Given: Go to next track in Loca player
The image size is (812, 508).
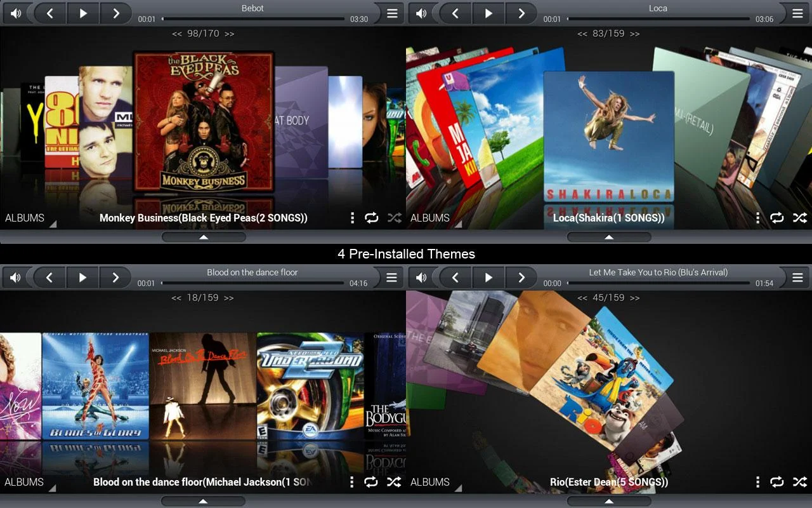Looking at the screenshot, I should tap(521, 13).
